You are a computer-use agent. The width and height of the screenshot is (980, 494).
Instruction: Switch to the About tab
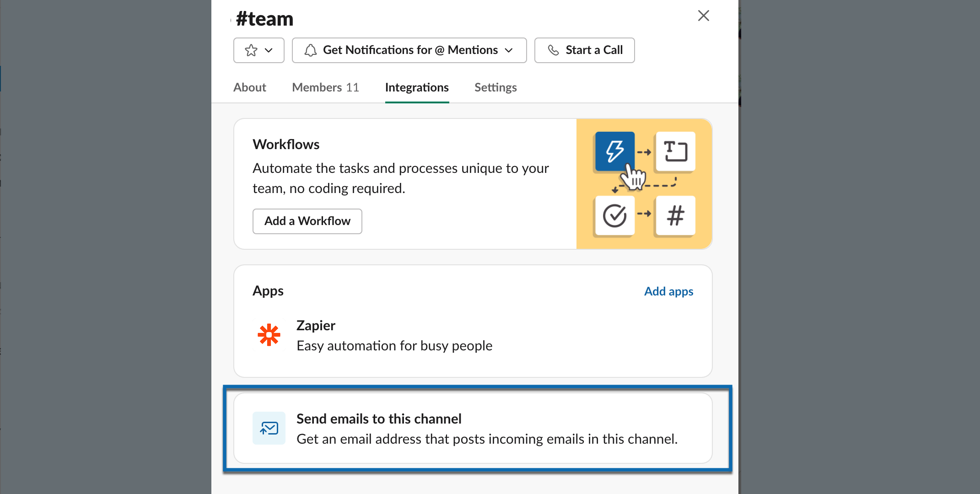tap(249, 87)
